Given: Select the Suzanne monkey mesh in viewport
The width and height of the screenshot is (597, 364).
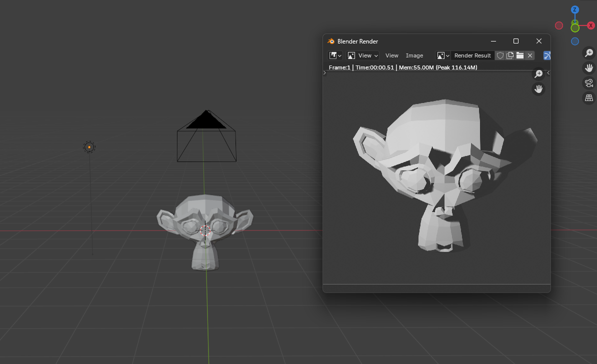Looking at the screenshot, I should [205, 232].
